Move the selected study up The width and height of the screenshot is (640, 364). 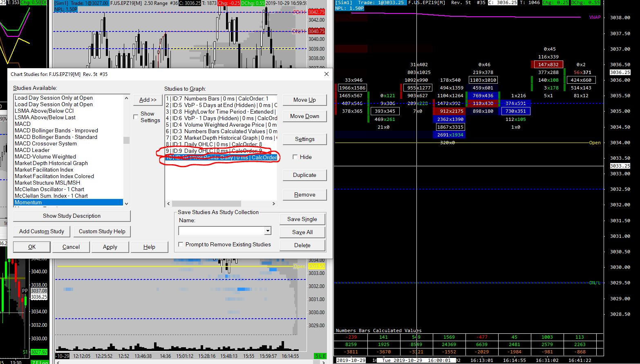[304, 100]
